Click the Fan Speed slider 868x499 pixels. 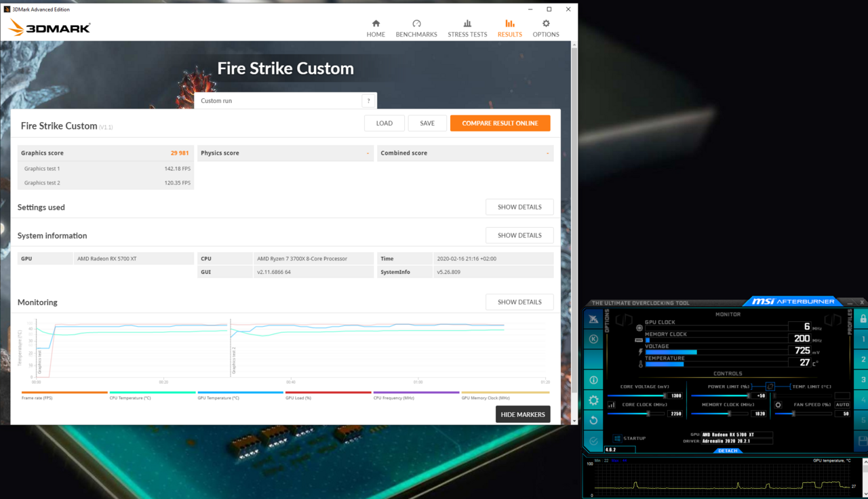(804, 414)
